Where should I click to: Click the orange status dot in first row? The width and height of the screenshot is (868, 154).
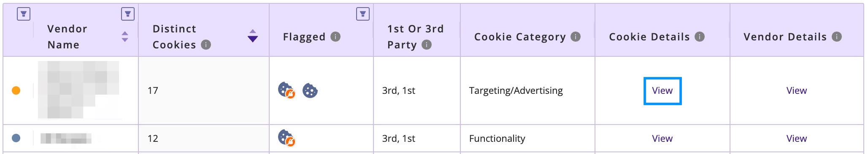pos(16,90)
